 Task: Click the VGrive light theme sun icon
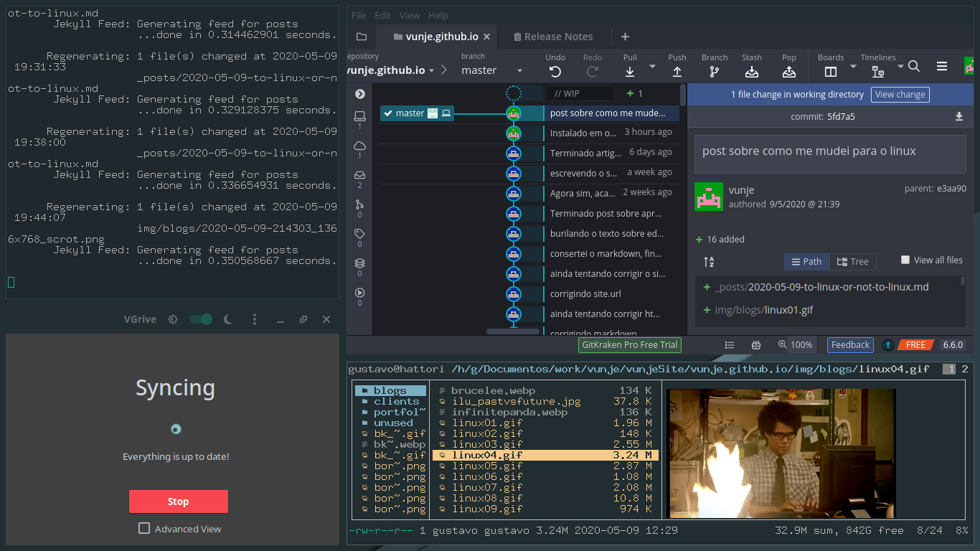(172, 319)
